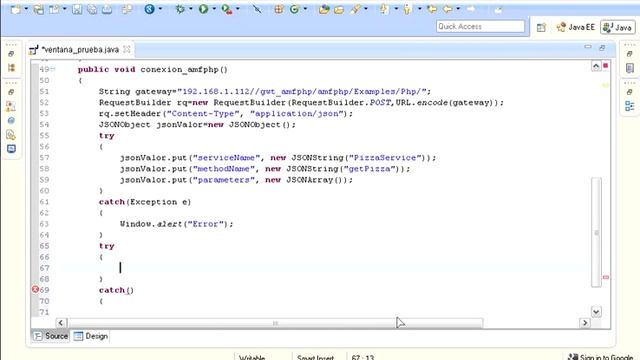Open the New wizard dropdown arrow
Viewport: 640px width, 360px height.
pyautogui.click(x=26, y=9)
